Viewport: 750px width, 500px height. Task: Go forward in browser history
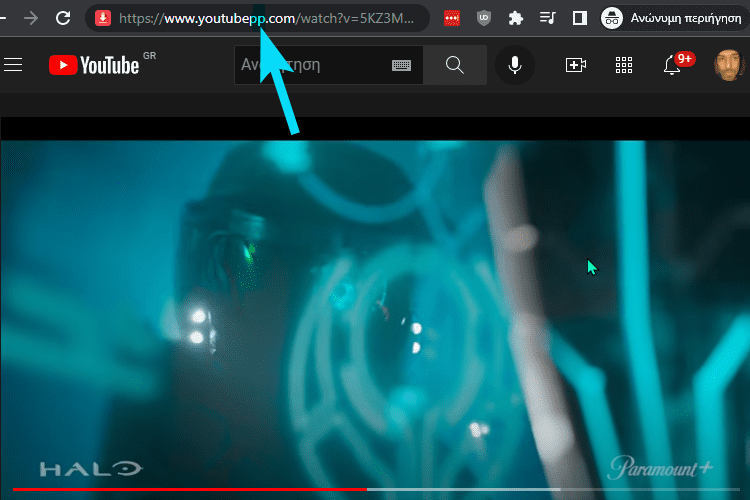tap(31, 18)
